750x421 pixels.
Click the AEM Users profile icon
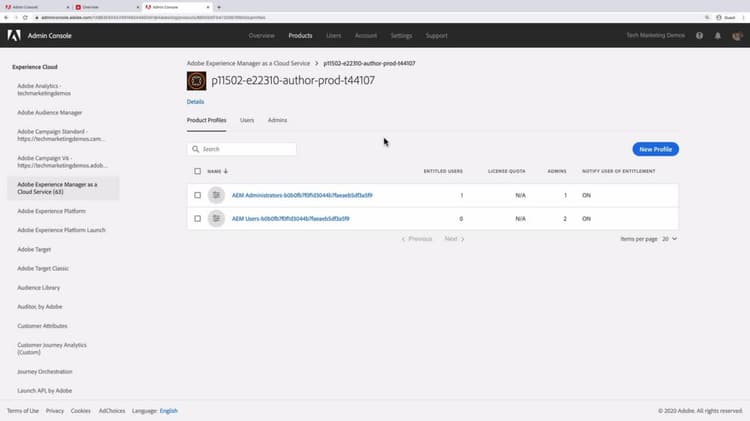pyautogui.click(x=216, y=219)
